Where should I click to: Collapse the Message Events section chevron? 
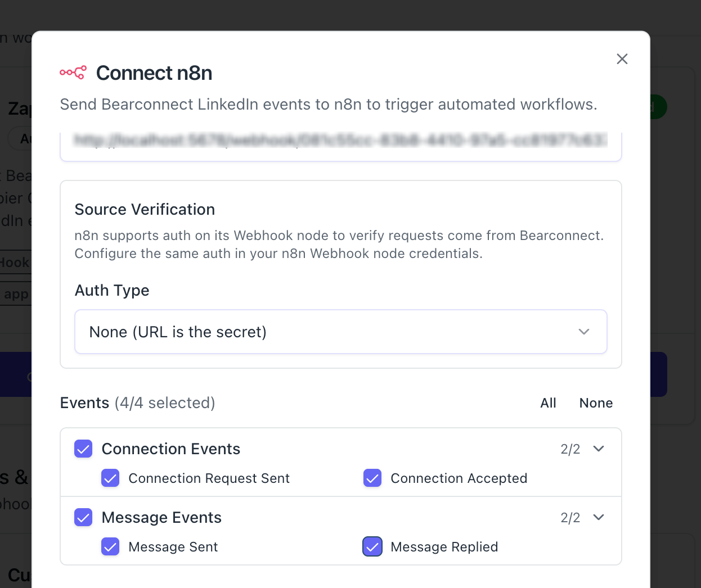(599, 517)
